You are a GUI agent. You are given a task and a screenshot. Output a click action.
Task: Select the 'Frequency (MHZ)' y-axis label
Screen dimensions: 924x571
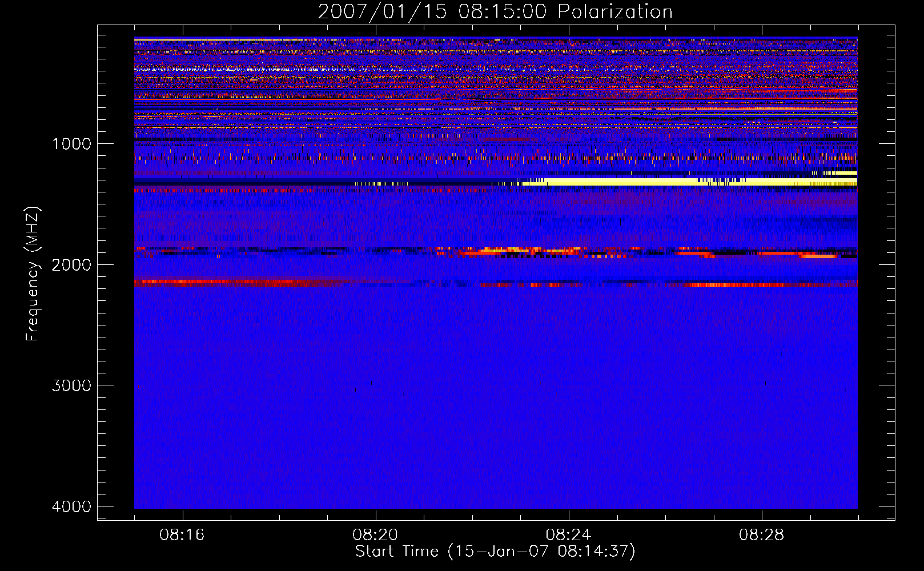point(33,274)
